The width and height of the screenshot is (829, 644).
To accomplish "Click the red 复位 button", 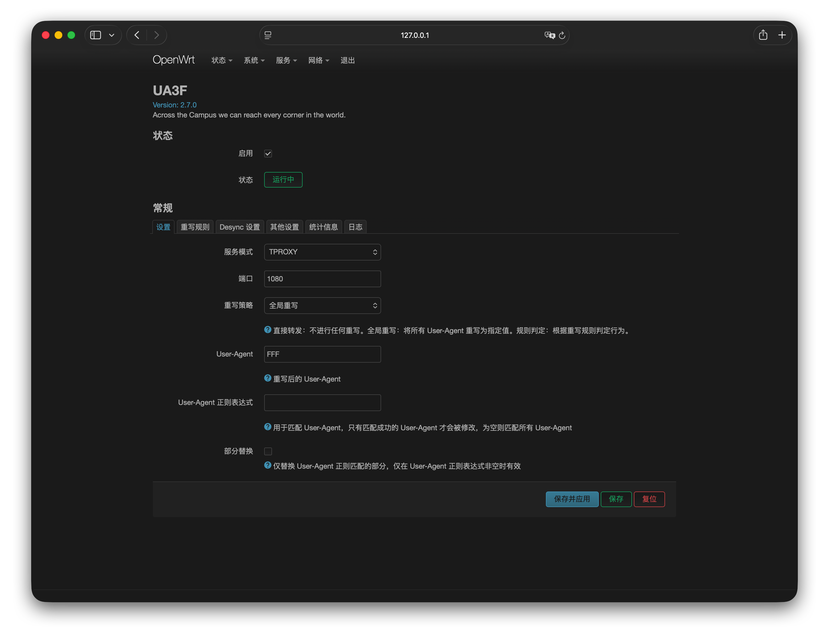I will point(649,499).
